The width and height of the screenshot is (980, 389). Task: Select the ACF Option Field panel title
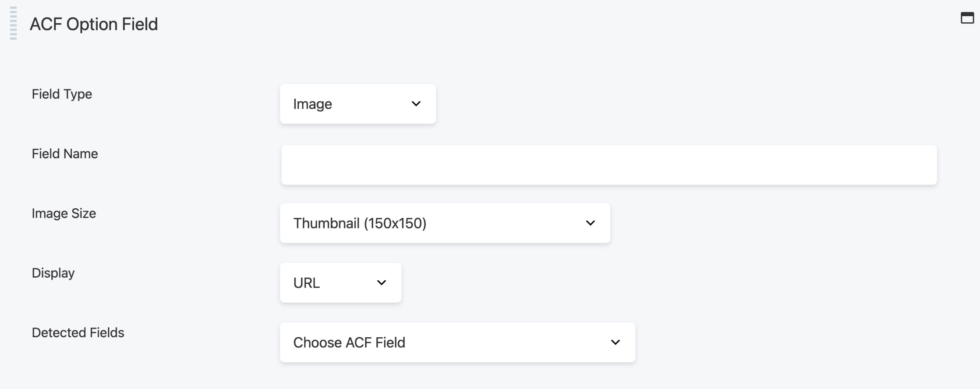94,24
